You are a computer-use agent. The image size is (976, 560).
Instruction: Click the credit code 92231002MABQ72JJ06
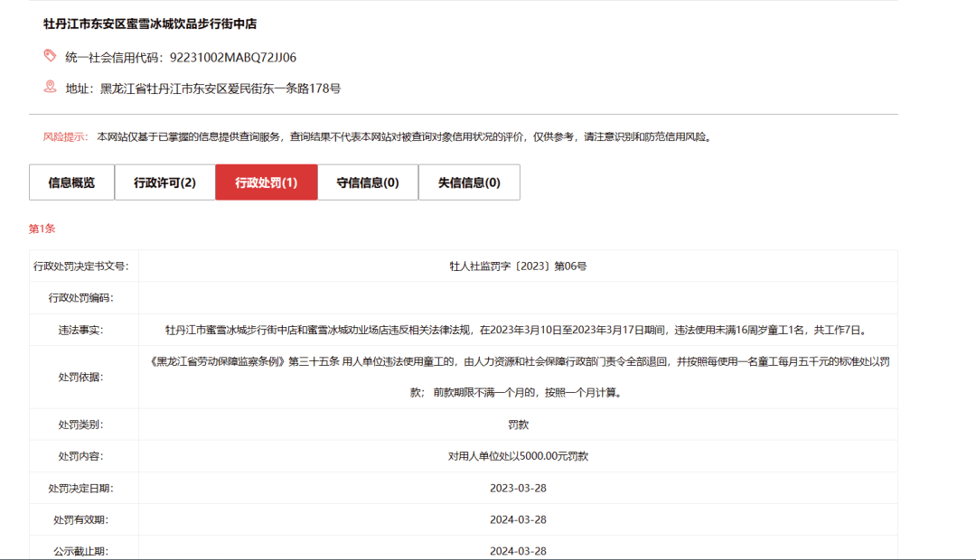click(233, 57)
